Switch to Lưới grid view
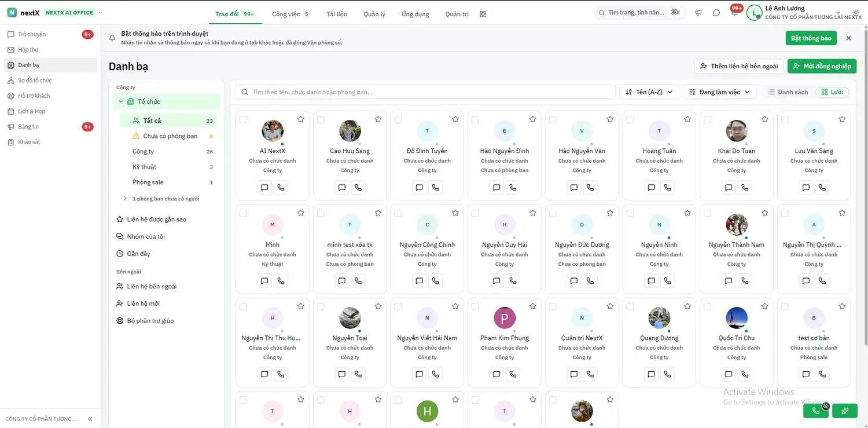The height and width of the screenshot is (428, 868). pos(832,92)
